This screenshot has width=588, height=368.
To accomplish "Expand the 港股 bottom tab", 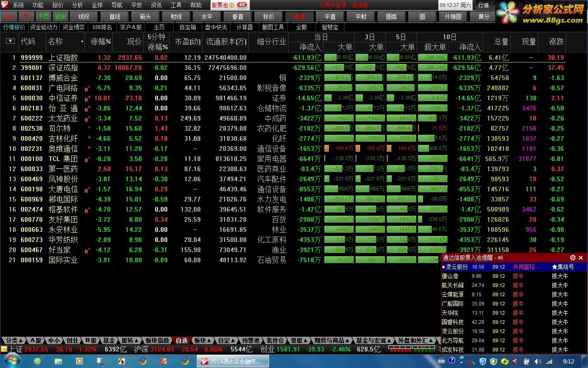I will click(299, 340).
